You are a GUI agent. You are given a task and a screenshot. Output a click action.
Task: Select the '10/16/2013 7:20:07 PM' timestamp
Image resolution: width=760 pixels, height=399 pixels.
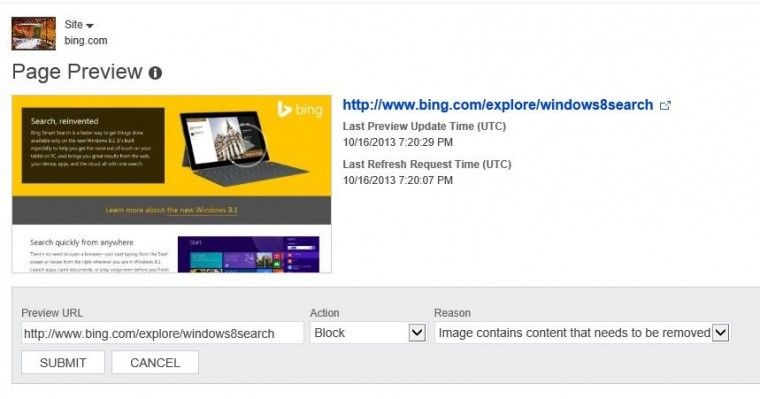click(x=398, y=180)
